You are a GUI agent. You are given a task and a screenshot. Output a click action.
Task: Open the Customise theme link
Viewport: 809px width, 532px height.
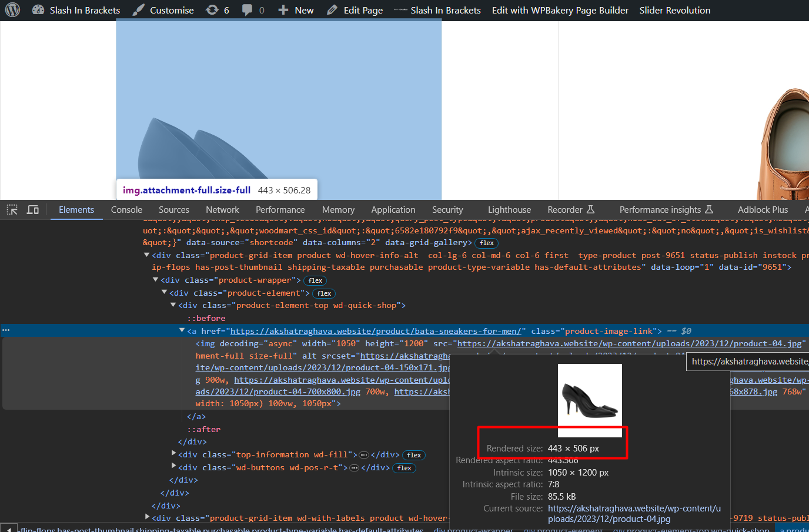pos(163,10)
